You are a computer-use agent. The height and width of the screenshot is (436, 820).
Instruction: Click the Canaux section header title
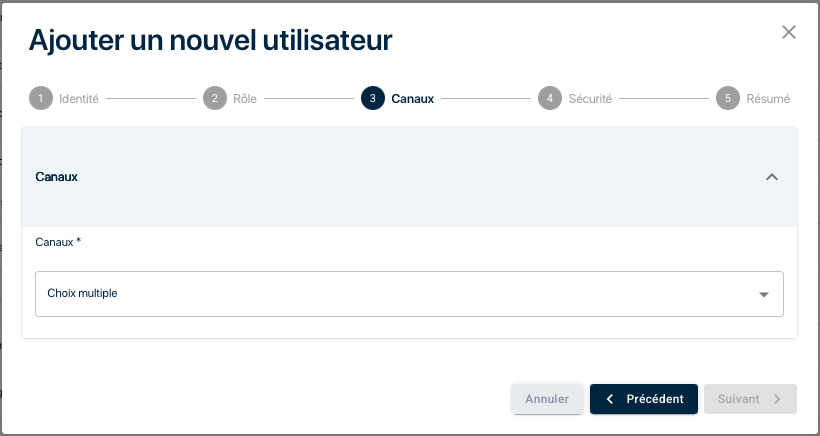click(x=57, y=177)
